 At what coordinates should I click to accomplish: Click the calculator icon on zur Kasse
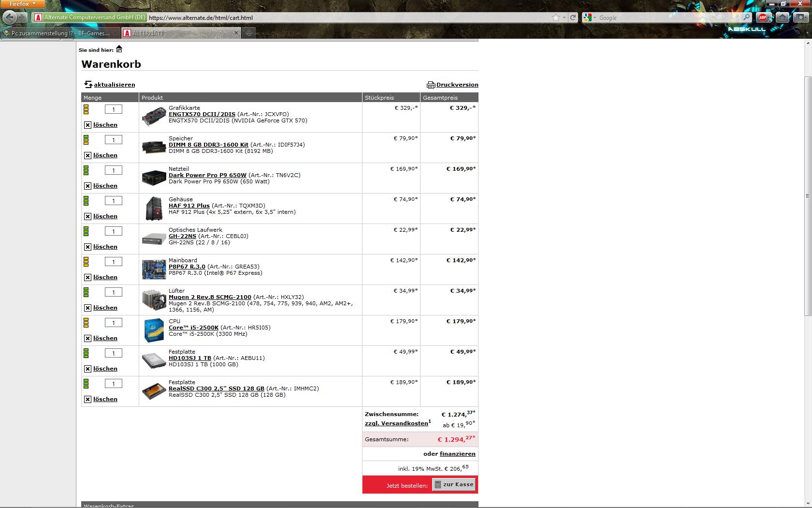click(437, 484)
